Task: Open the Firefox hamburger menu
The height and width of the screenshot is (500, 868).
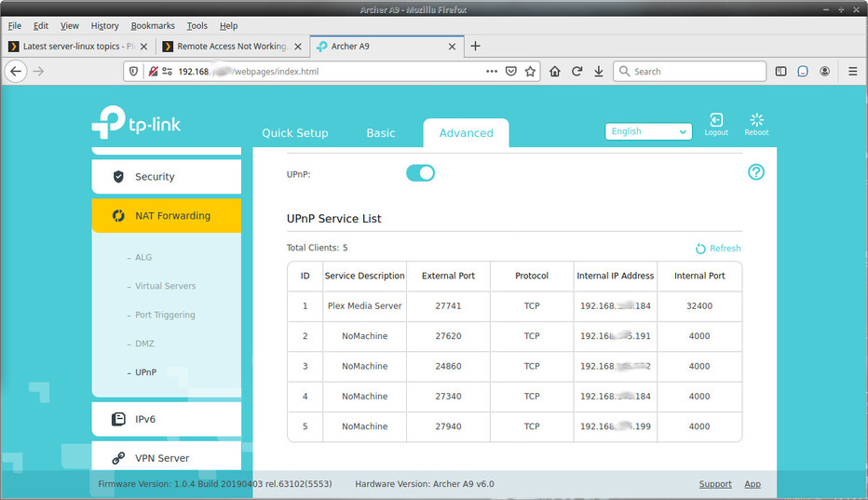Action: tap(852, 72)
